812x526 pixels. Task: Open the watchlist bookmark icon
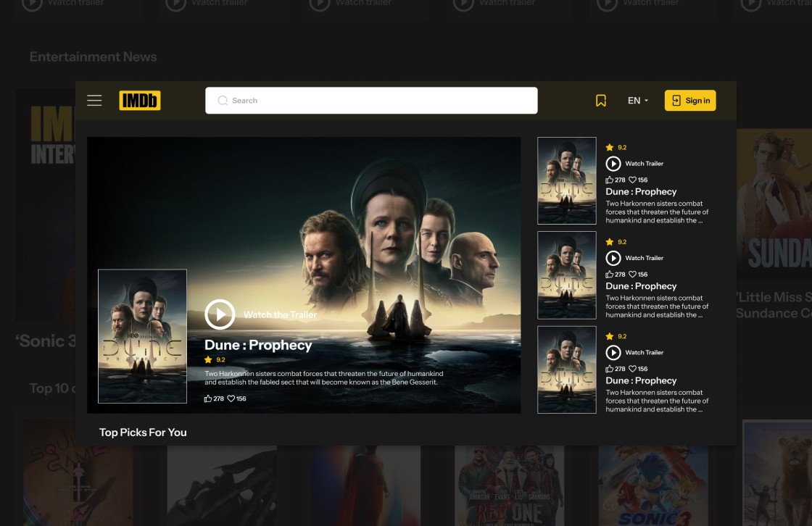click(601, 101)
